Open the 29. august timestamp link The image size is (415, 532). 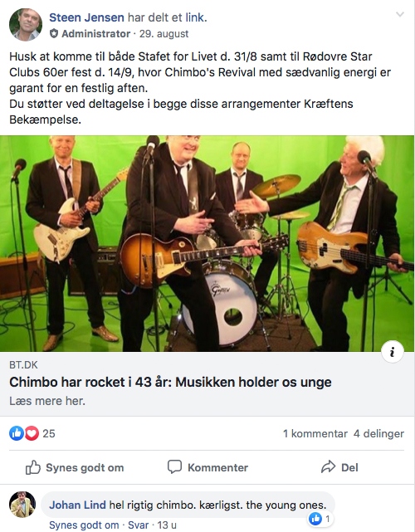164,33
